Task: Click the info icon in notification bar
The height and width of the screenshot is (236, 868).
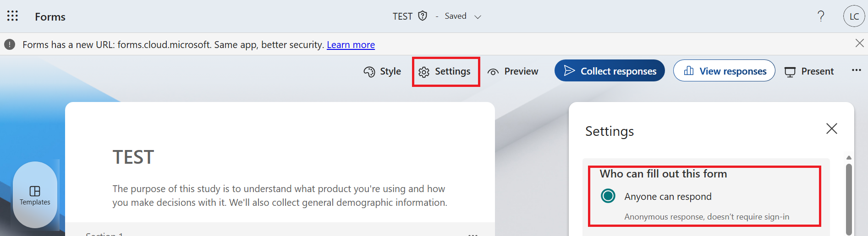Action: (10, 44)
